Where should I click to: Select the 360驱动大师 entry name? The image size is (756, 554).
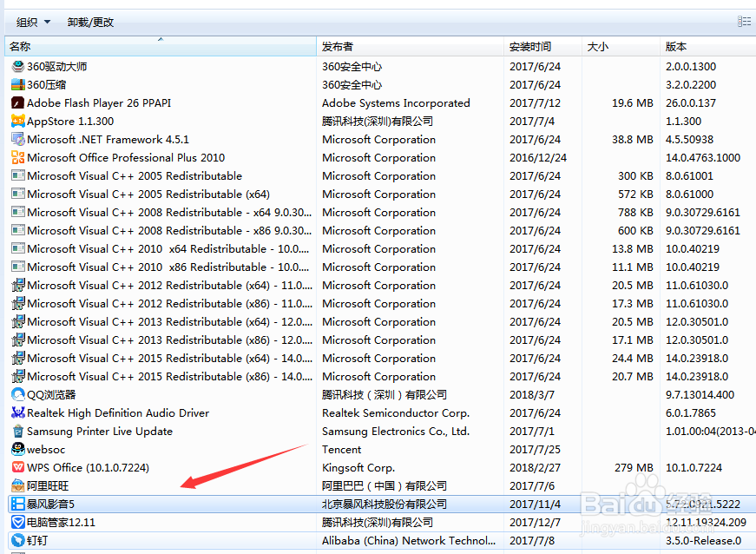[x=57, y=67]
